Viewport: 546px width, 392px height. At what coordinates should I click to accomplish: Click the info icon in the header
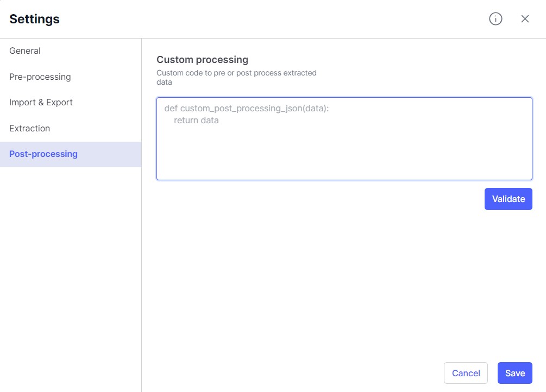coord(495,19)
